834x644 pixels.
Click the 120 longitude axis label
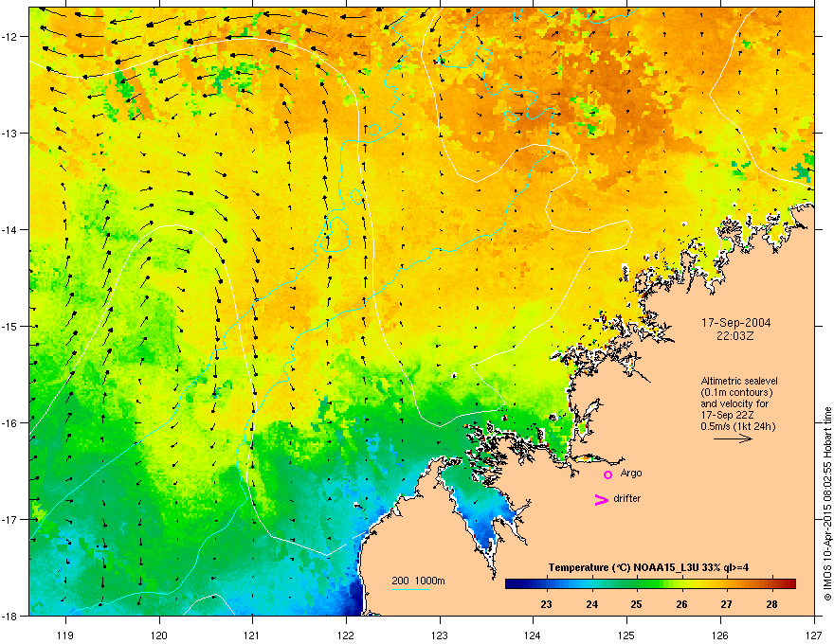click(x=159, y=635)
